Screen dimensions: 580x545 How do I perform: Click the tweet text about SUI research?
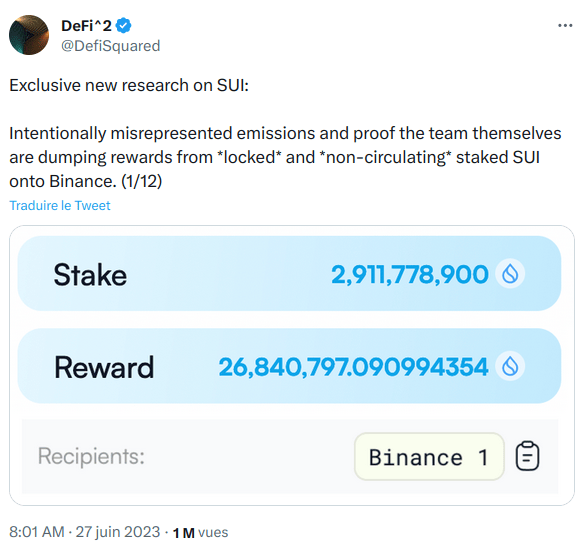click(285, 133)
